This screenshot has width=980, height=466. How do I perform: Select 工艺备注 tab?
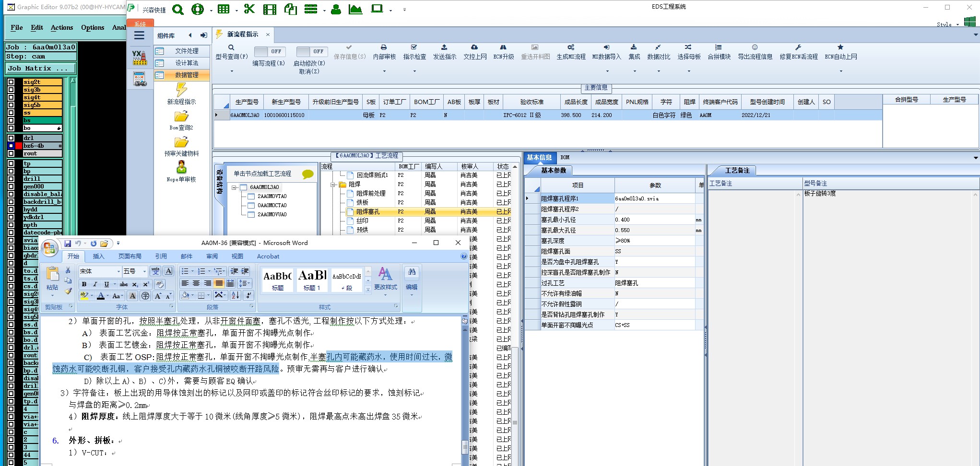[737, 170]
